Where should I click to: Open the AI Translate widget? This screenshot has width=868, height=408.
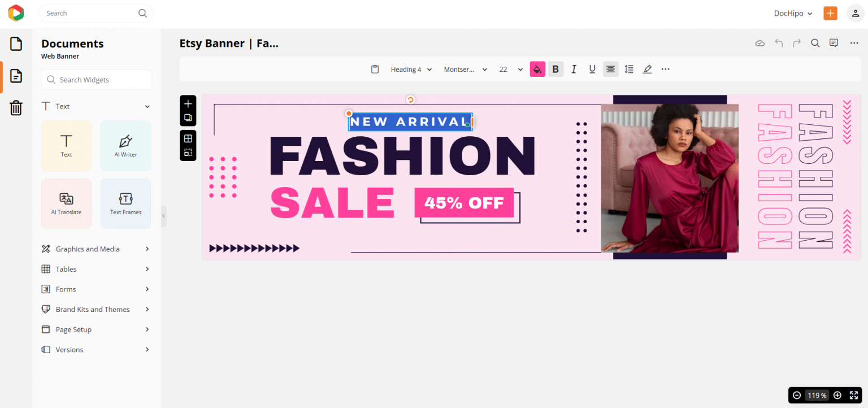coord(66,203)
